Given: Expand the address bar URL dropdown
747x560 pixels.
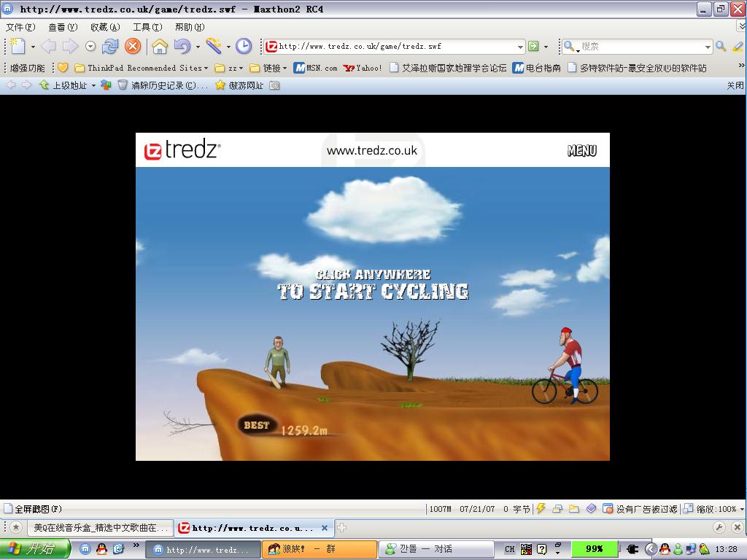Looking at the screenshot, I should [x=520, y=47].
